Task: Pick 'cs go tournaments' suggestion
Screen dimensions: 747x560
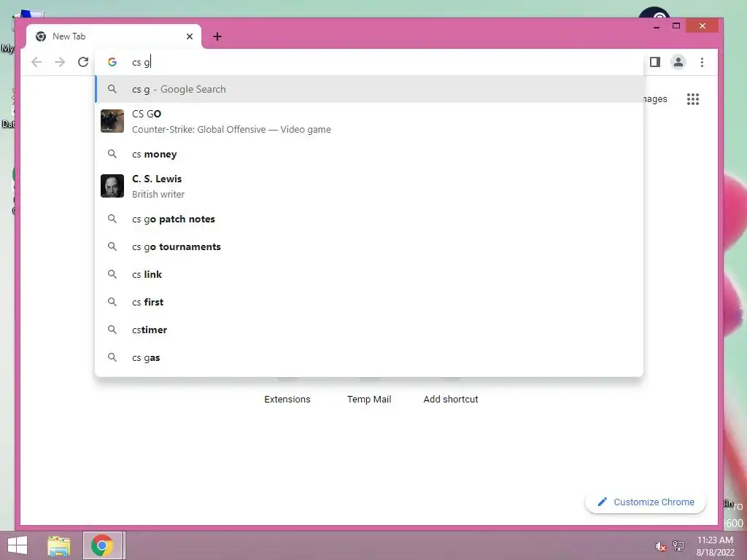Action: pyautogui.click(x=369, y=246)
